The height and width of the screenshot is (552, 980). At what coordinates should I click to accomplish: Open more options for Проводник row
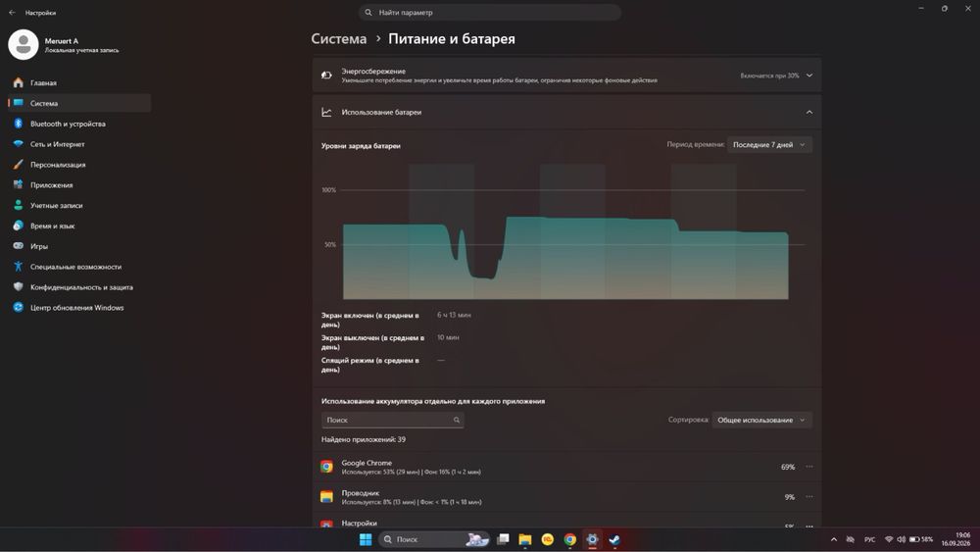[x=809, y=497]
